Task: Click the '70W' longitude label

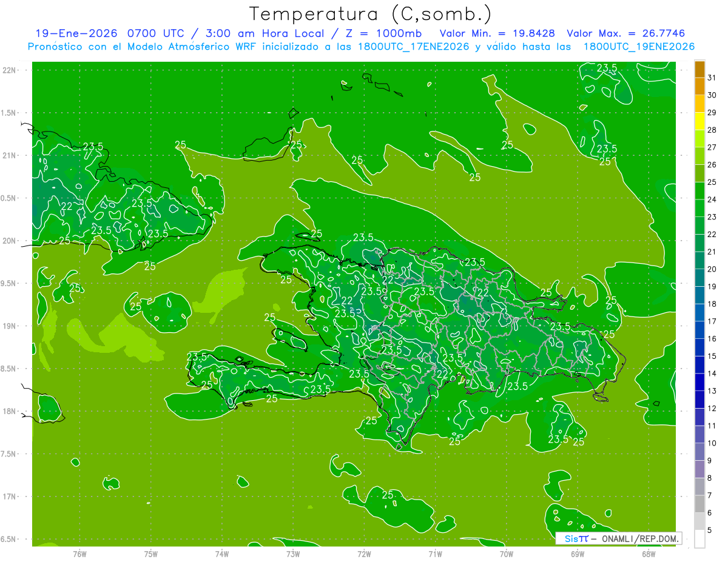Action: point(507,554)
